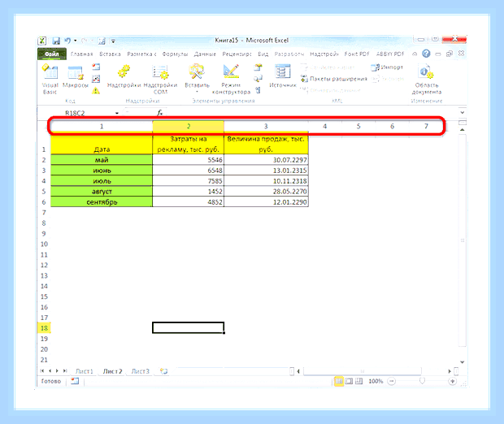Select the Дата header cell
This screenshot has width=504, height=424.
tap(102, 145)
